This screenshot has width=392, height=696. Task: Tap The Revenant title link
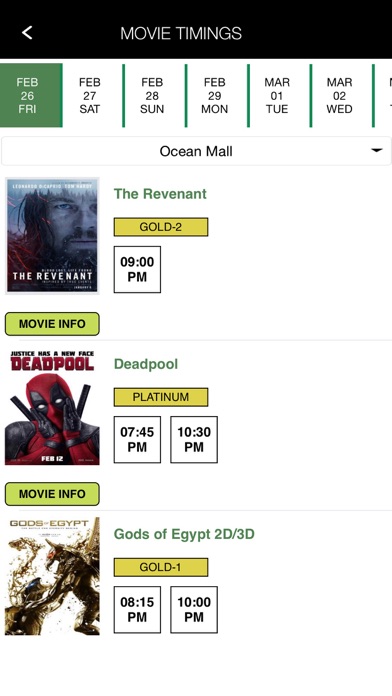coord(160,194)
